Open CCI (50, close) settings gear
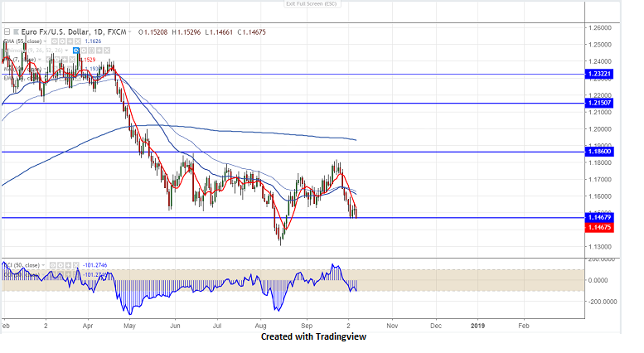644x353 pixels. point(61,265)
